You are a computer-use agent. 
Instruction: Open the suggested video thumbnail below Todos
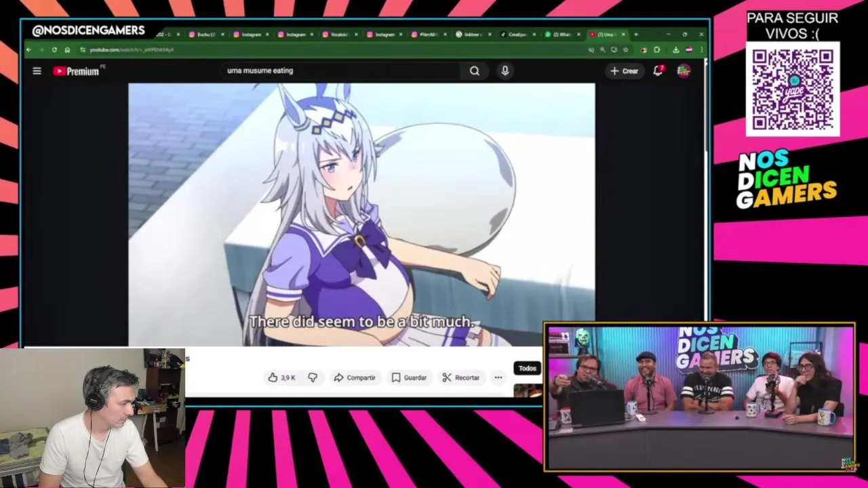pyautogui.click(x=528, y=390)
